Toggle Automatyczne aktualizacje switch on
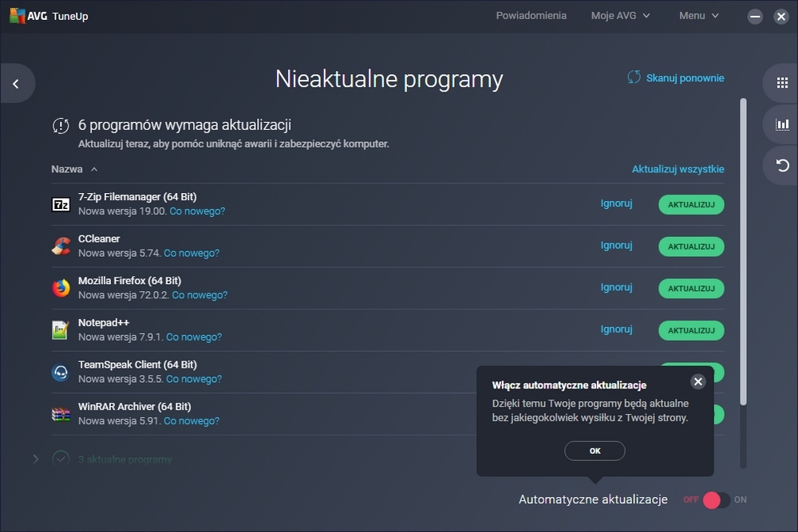Screen dimensions: 798x532 tap(715, 500)
